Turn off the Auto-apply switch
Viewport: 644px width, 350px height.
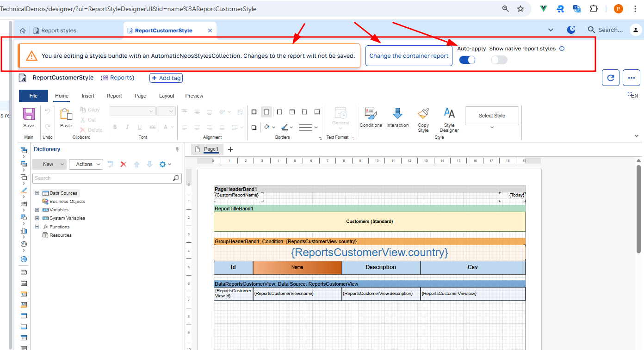[x=467, y=60]
